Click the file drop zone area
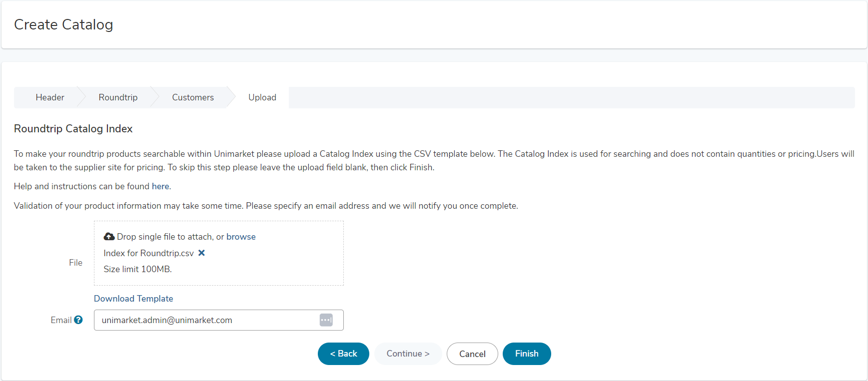The image size is (868, 381). (x=219, y=253)
